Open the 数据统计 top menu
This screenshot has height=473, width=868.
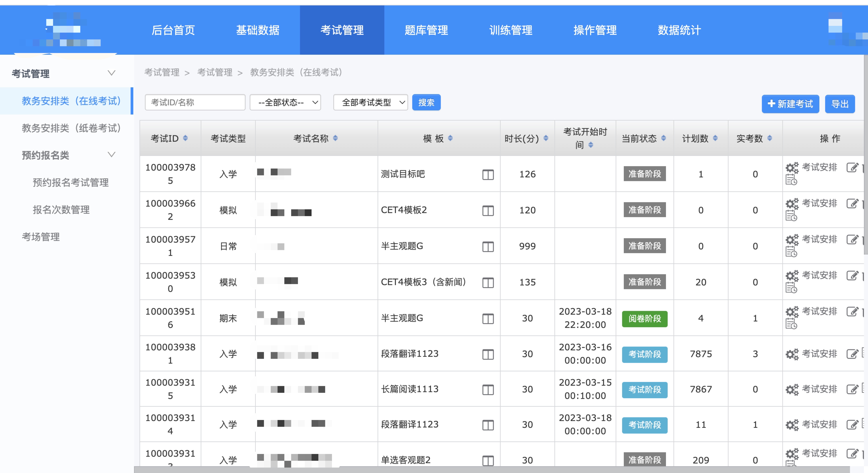[x=680, y=30]
